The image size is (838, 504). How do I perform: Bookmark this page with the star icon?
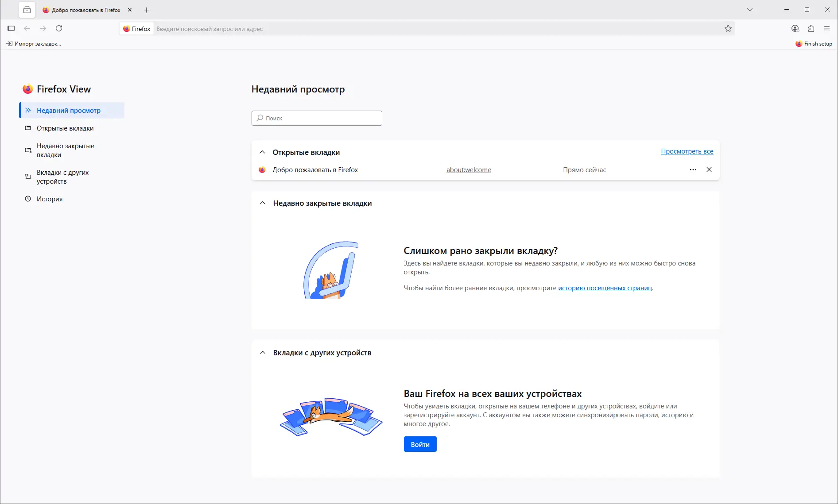point(728,28)
